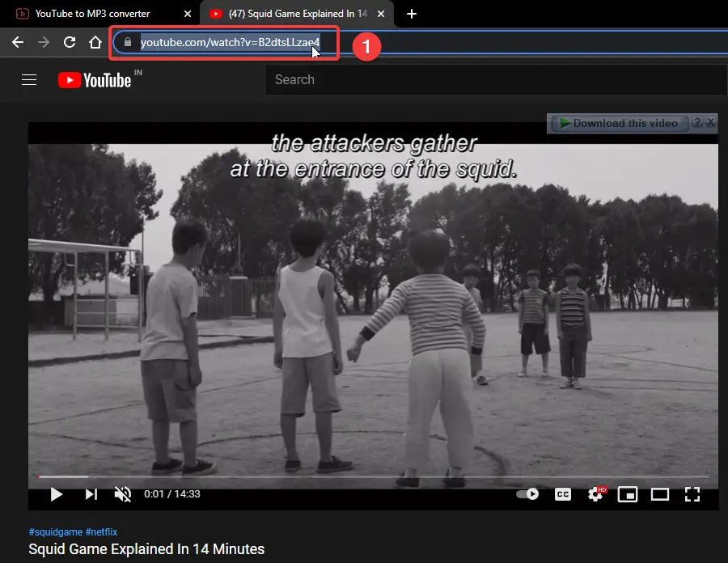
Task: Click the Squid Game Explained In 14 Minutes title
Action: [146, 549]
